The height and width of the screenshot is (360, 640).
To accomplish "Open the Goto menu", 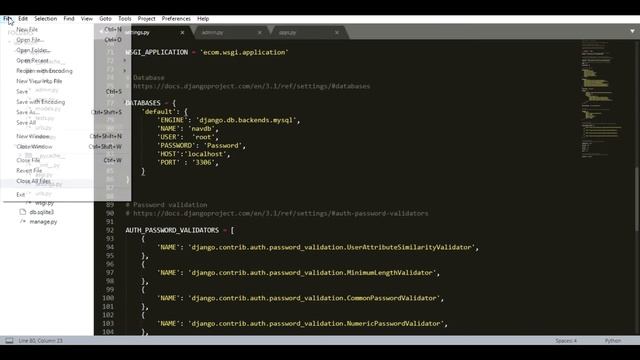I will tap(105, 19).
